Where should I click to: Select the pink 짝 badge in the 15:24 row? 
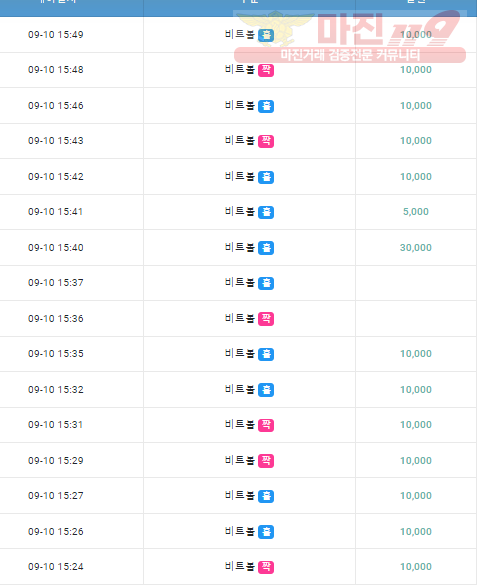point(266,567)
